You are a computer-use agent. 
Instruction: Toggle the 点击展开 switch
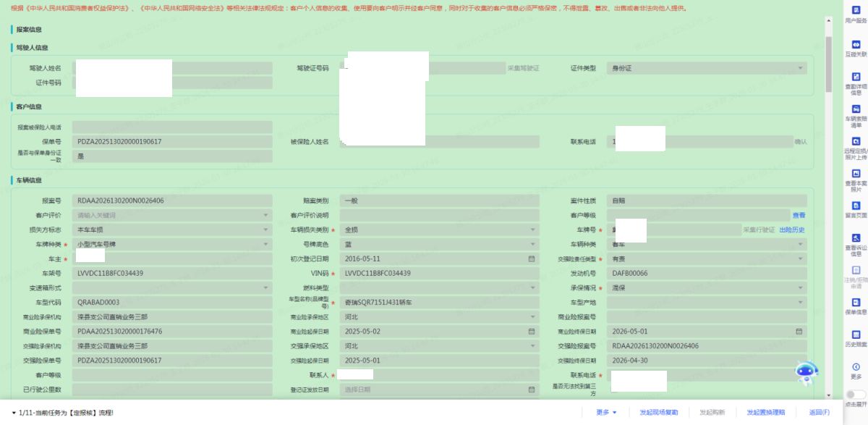(x=856, y=395)
